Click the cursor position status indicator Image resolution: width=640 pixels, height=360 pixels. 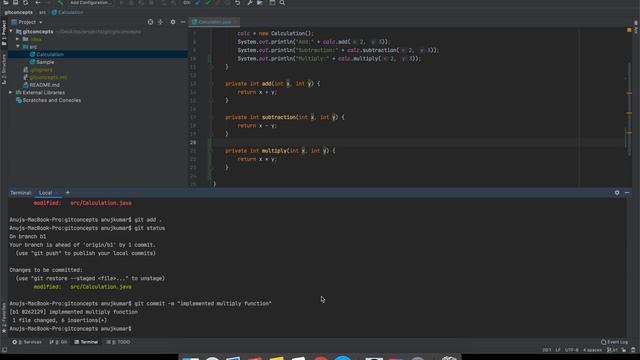coord(547,350)
